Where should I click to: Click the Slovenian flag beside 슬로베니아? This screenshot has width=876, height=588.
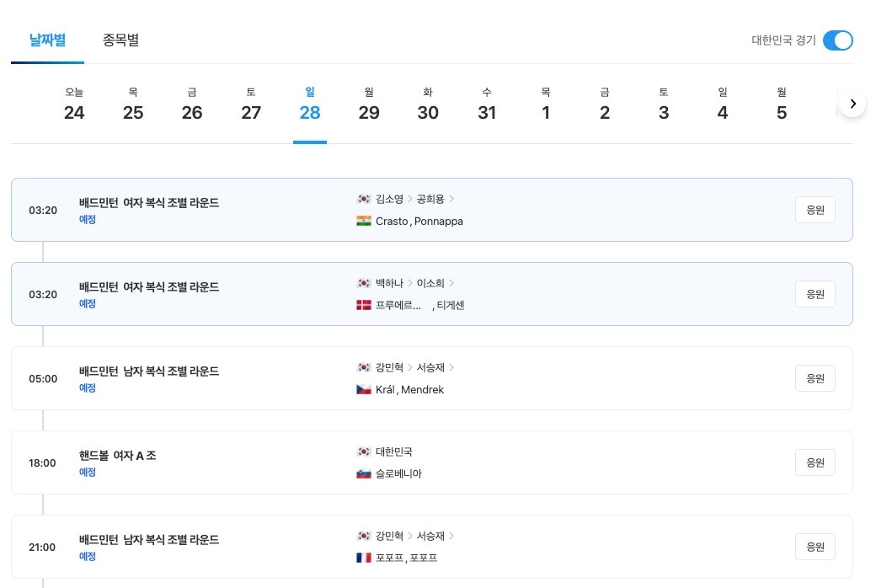[x=364, y=473]
